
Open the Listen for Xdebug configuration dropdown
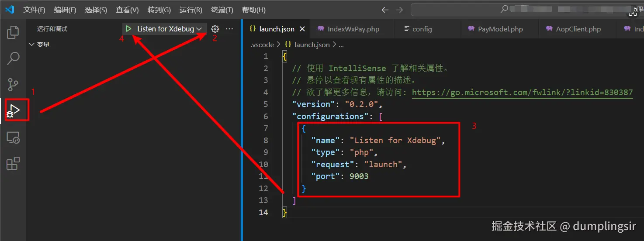170,29
